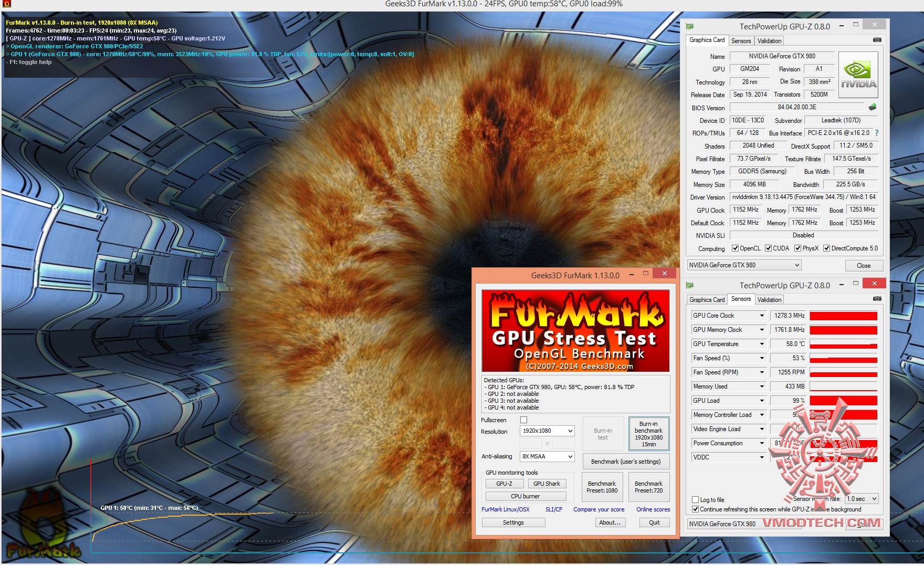The width and height of the screenshot is (924, 565).
Task: Click the question mark beside Bus Interface
Action: (877, 133)
